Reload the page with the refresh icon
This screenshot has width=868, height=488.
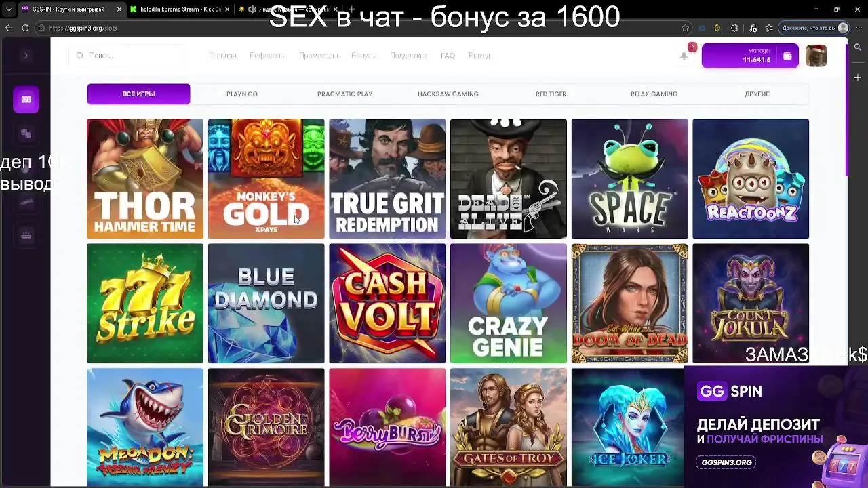click(25, 28)
